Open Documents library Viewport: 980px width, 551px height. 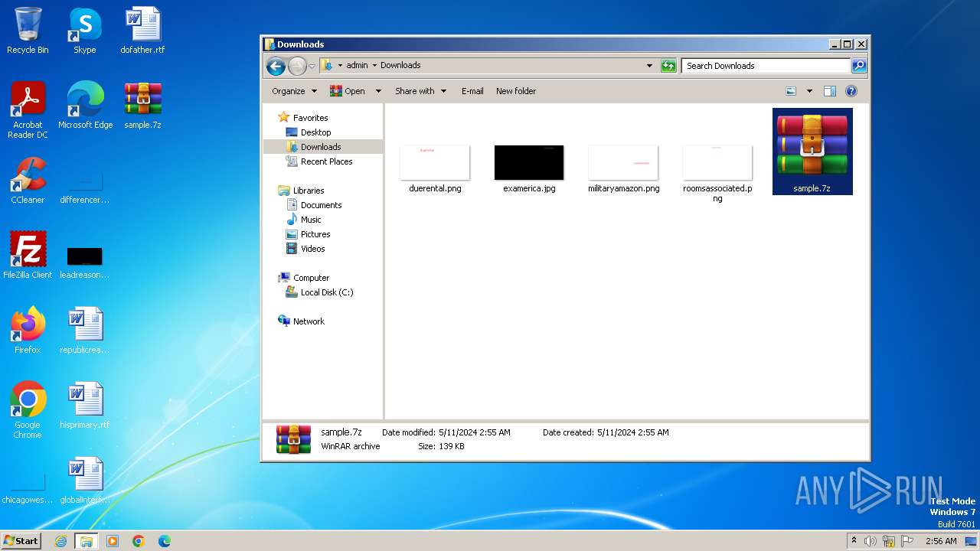314,205
